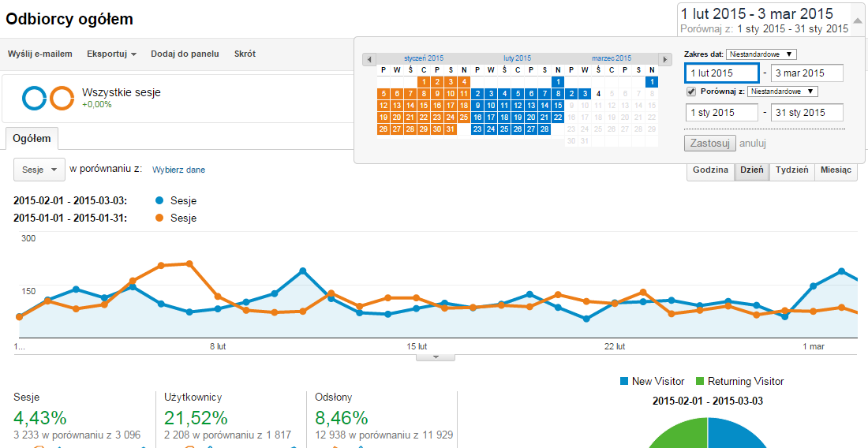Open the Eksportuj menu
Screen dimensions: 868x448
111,54
